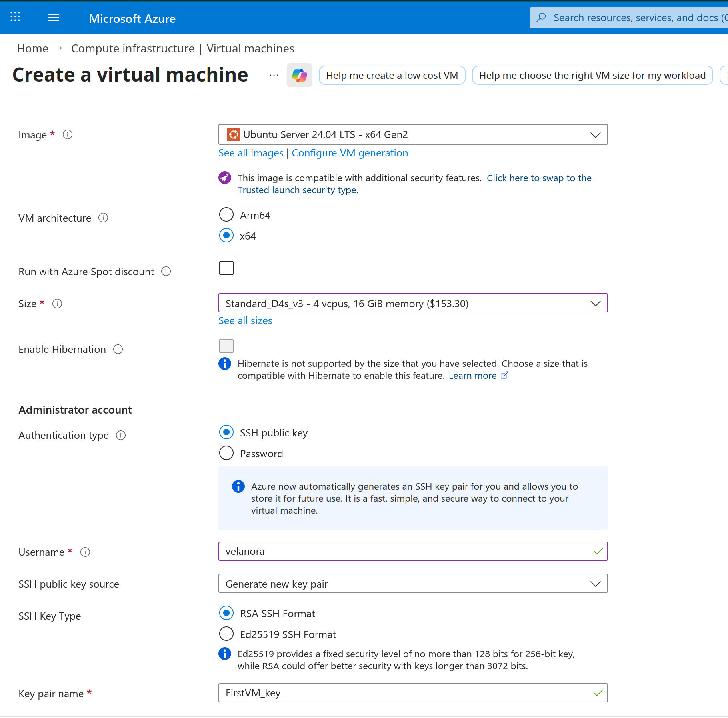Viewport: 728px width, 718px height.
Task: Go to Home breadcrumb
Action: 33,48
